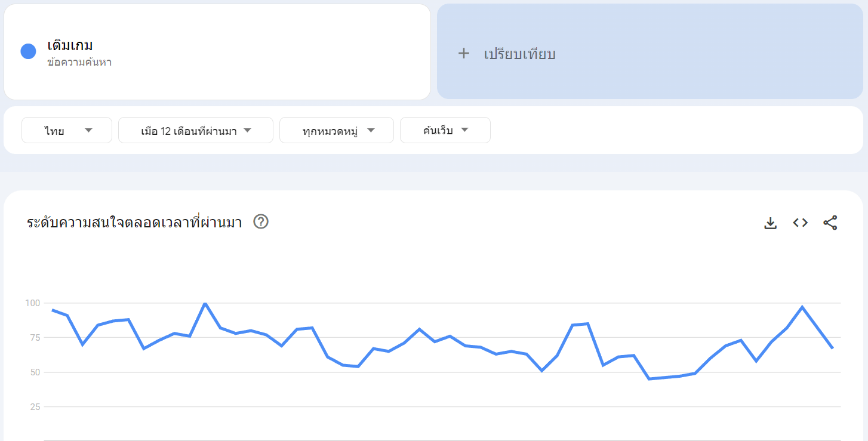Click the 100 label on the y-axis

pyautogui.click(x=34, y=303)
